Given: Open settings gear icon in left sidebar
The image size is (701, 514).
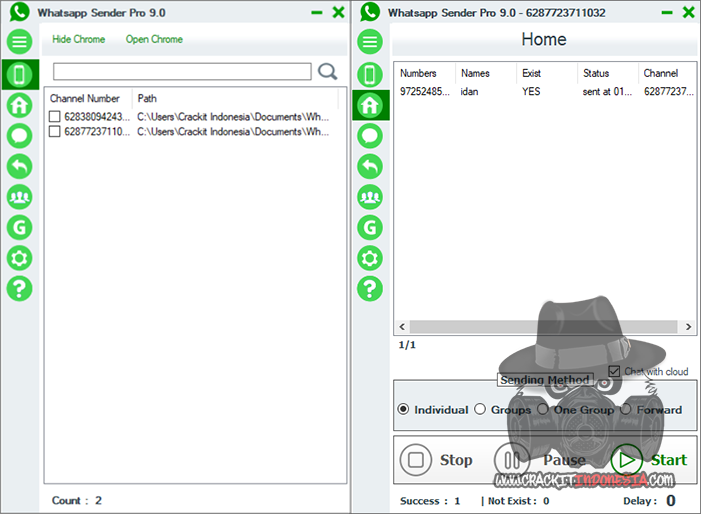Looking at the screenshot, I should pos(19,258).
